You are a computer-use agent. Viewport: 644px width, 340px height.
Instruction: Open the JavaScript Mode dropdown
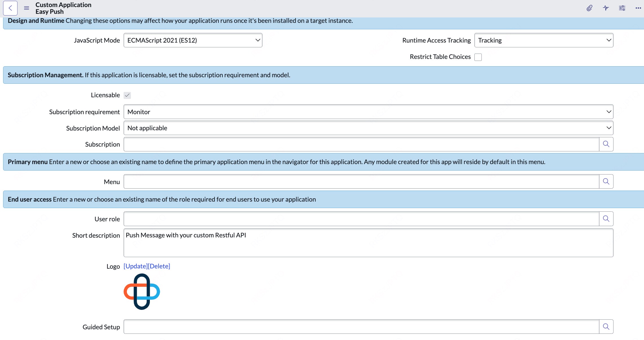click(x=193, y=40)
